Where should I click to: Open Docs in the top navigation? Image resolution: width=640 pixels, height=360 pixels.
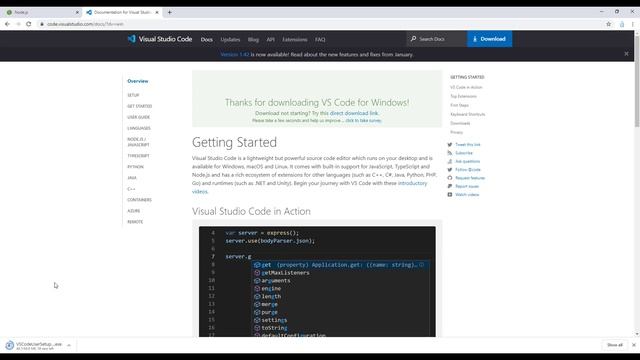pyautogui.click(x=207, y=40)
